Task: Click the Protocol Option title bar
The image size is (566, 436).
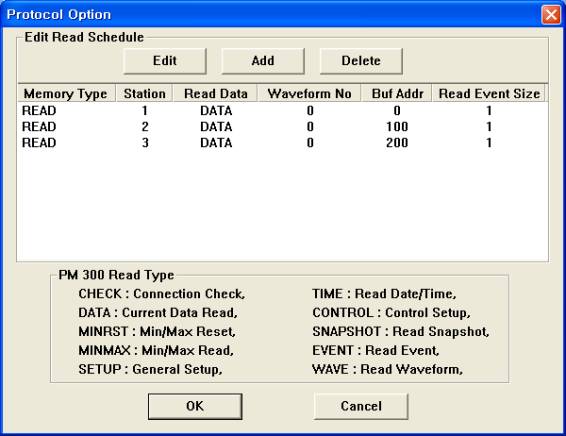Action: 271,15
